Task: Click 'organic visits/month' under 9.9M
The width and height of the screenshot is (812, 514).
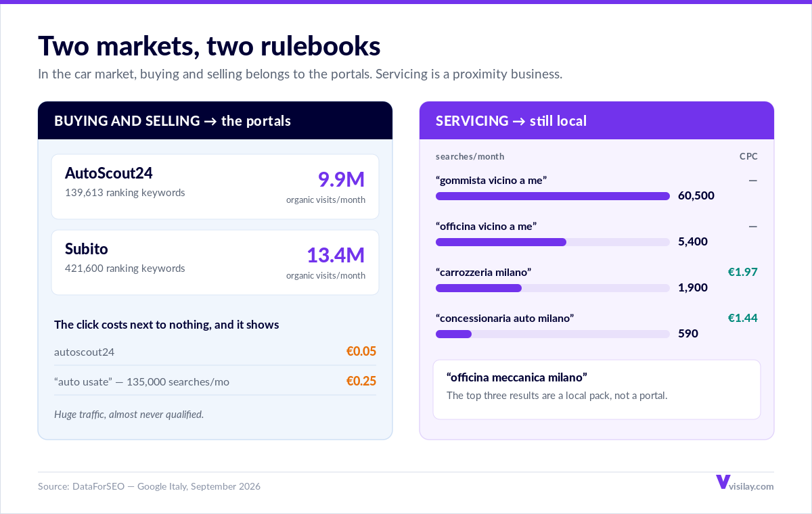Action: point(325,200)
